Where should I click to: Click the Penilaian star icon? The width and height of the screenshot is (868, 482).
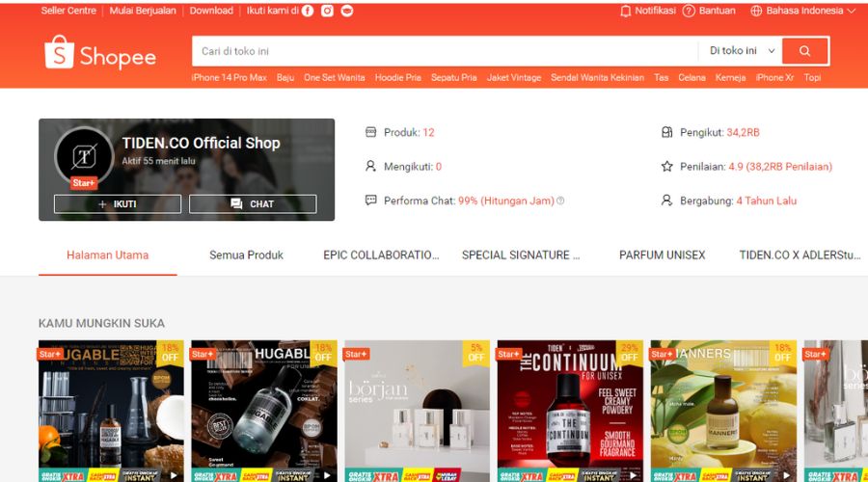pos(666,166)
